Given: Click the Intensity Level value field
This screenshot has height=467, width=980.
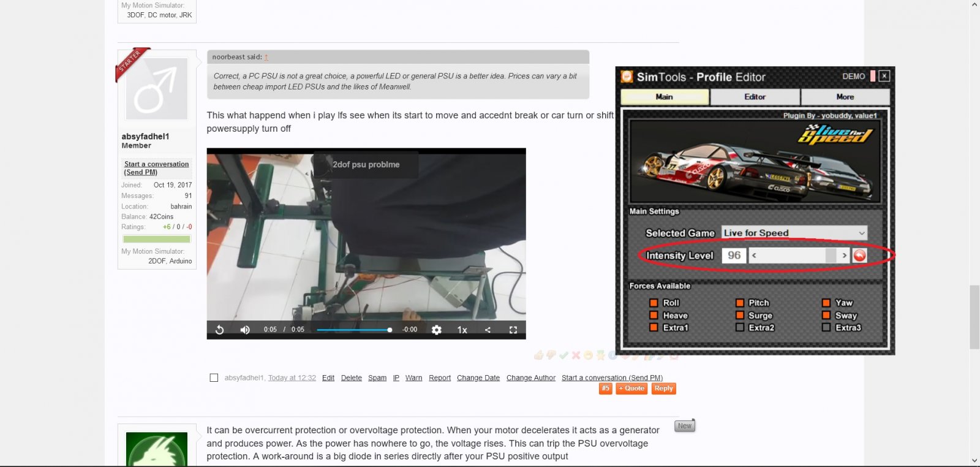Looking at the screenshot, I should [x=734, y=256].
